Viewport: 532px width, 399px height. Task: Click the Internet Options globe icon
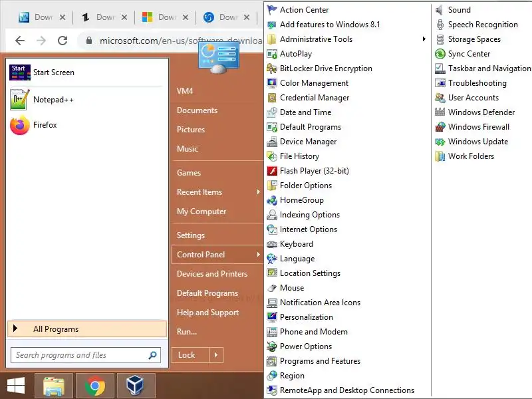click(x=272, y=229)
